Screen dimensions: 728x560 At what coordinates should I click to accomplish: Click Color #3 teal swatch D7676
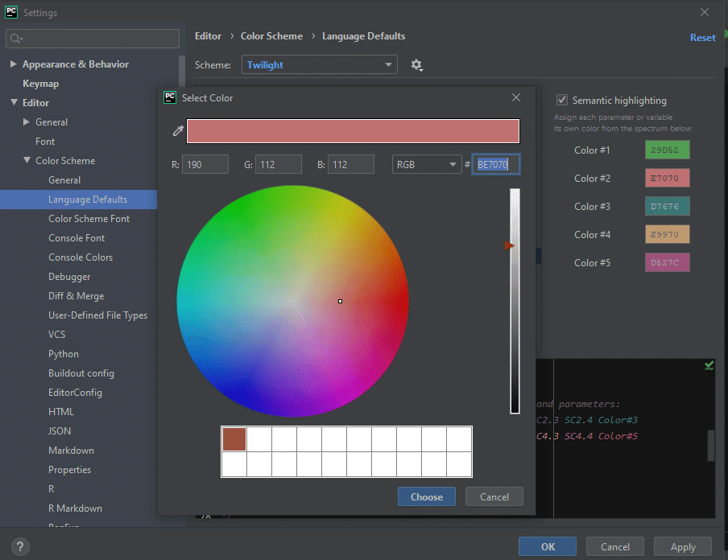(667, 207)
